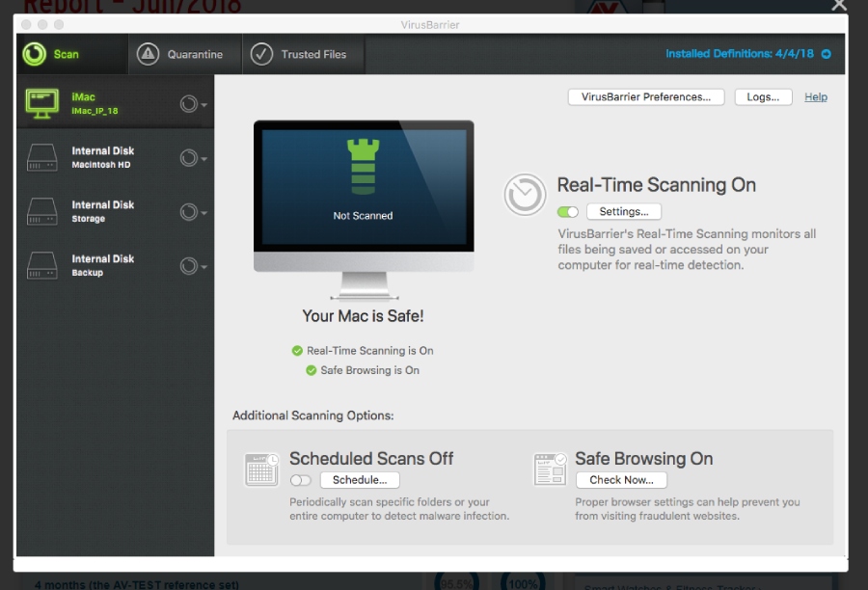Open the Schedule dialog

(360, 480)
